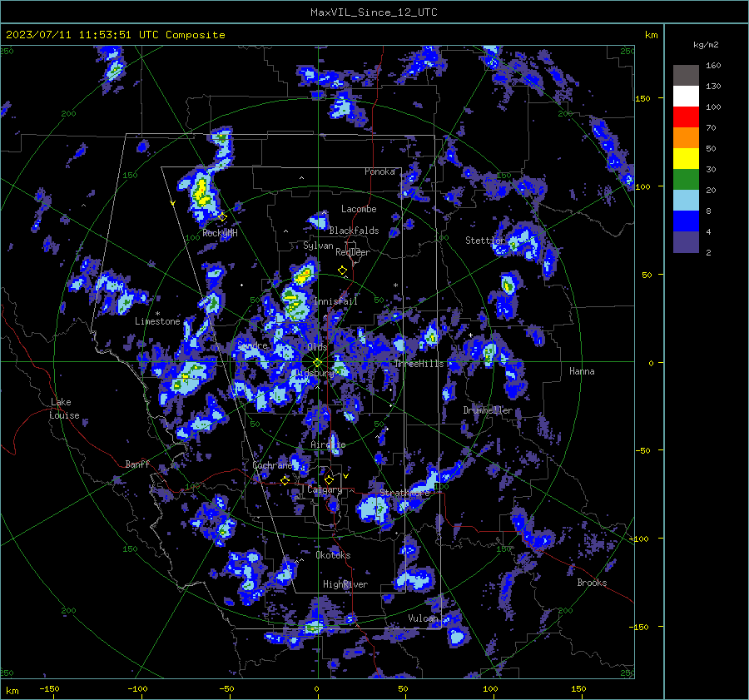
Task: Click the yellow diamond marker below Cochrane
Action: (x=285, y=480)
